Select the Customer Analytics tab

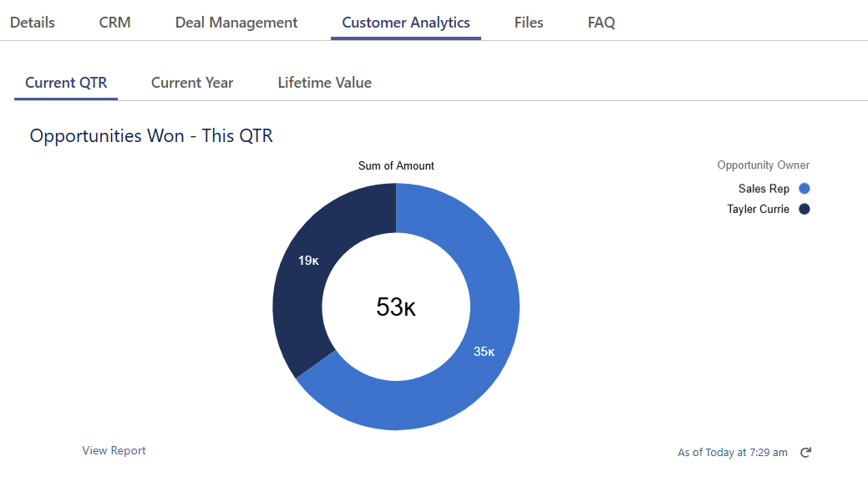coord(406,23)
